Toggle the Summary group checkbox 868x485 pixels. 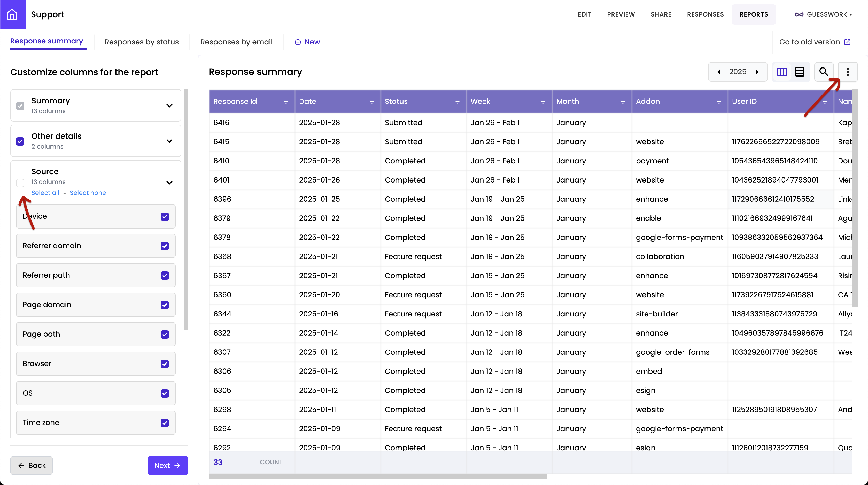pyautogui.click(x=20, y=106)
